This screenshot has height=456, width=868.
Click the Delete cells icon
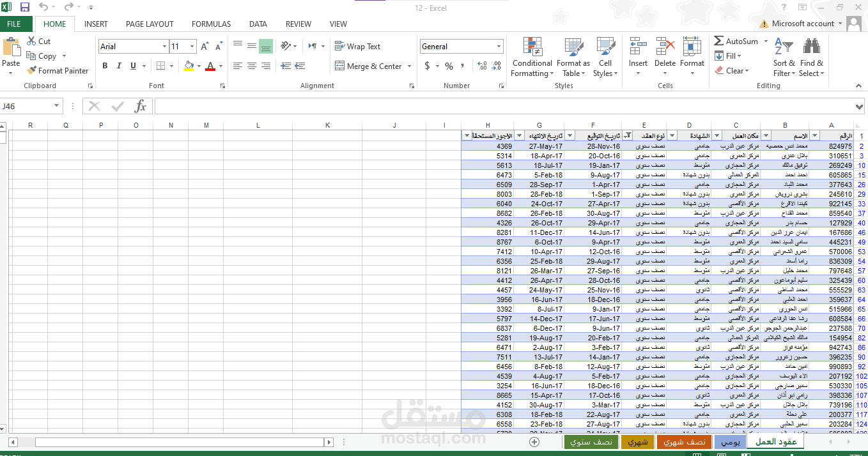665,47
